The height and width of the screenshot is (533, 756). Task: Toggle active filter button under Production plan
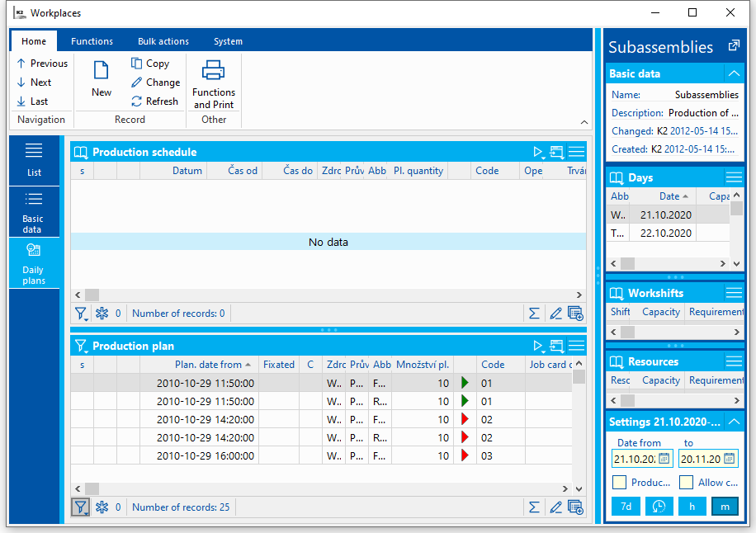(x=81, y=507)
